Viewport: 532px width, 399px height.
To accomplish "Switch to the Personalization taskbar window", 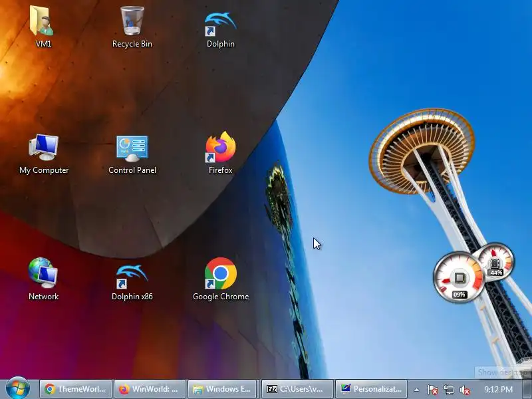I will (x=372, y=389).
